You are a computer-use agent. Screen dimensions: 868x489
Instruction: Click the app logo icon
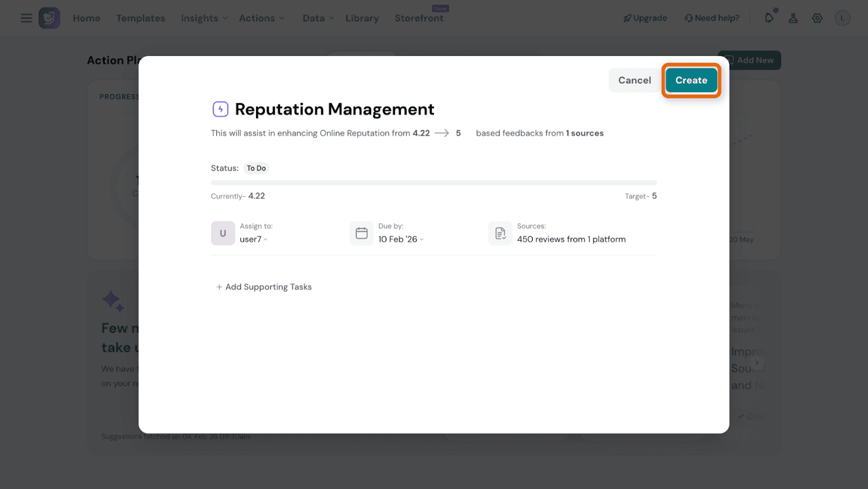click(x=49, y=18)
